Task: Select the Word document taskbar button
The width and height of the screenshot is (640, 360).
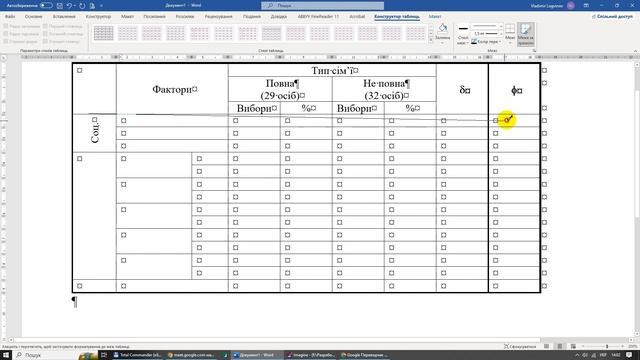Action: pyautogui.click(x=257, y=355)
